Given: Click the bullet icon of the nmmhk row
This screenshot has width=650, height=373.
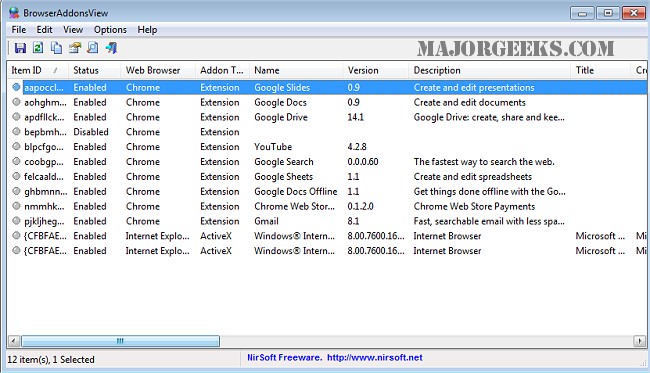Looking at the screenshot, I should coord(16,206).
